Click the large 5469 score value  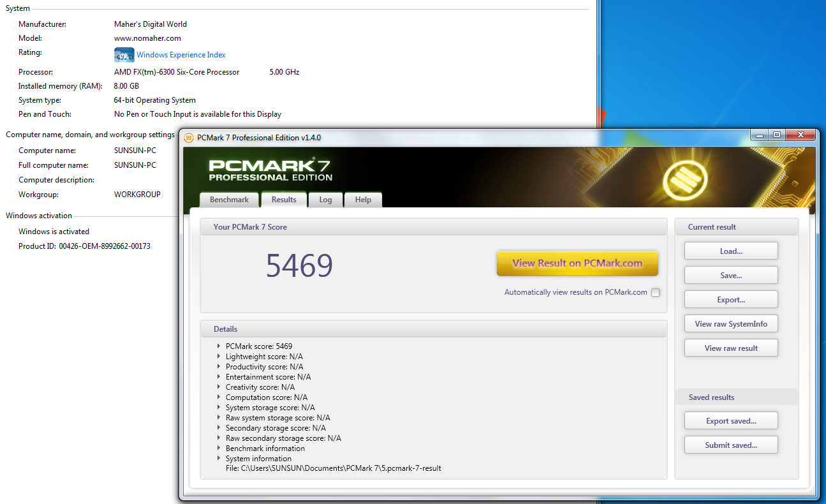(299, 266)
